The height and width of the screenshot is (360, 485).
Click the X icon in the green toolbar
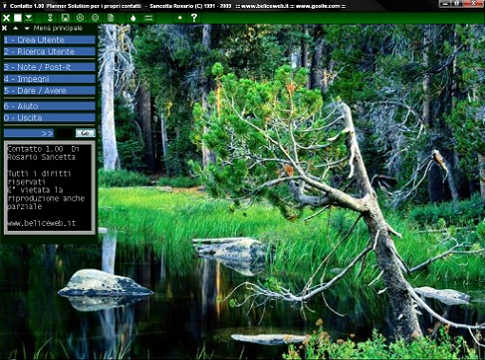pos(6,18)
